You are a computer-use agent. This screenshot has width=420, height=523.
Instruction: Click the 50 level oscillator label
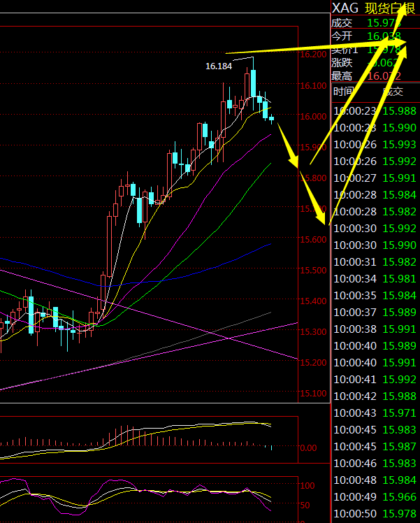tap(305, 506)
